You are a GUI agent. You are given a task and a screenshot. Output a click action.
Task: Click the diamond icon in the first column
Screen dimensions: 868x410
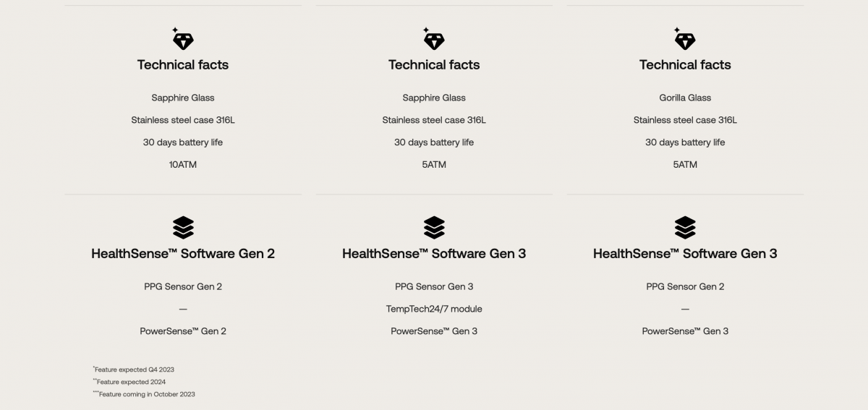pos(182,39)
